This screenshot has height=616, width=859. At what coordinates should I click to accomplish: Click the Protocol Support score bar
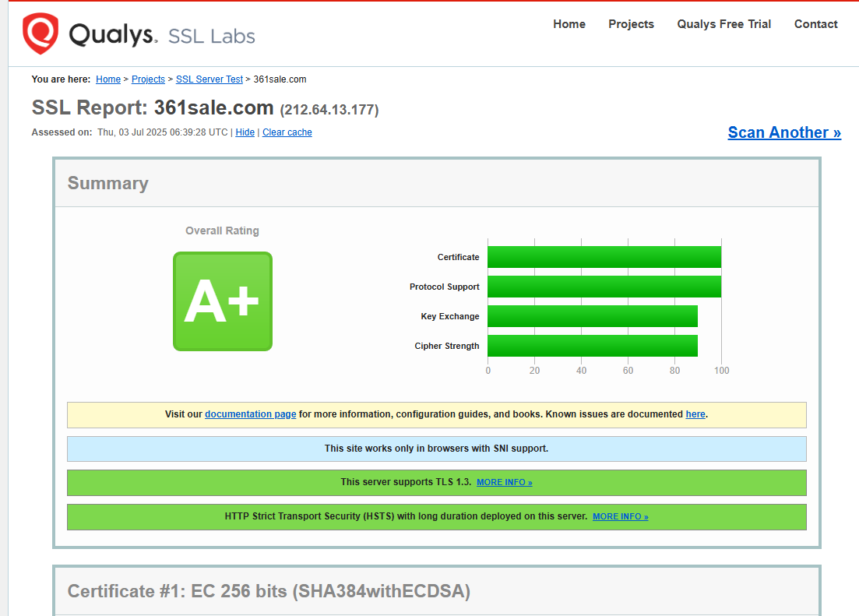[604, 287]
